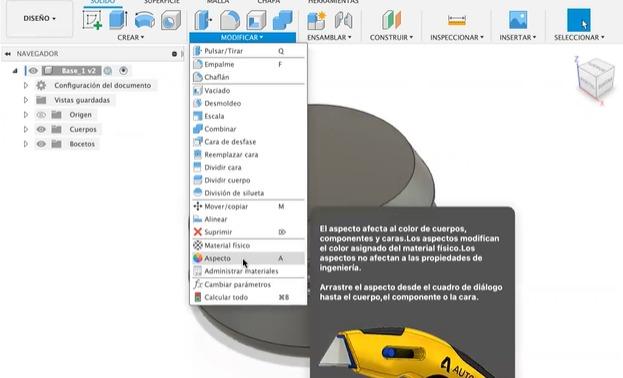Choose Desmoldeo from the menu

click(248, 103)
